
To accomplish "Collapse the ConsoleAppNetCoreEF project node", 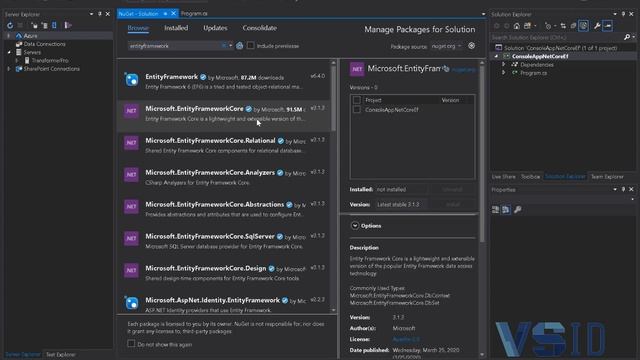I will 497,56.
